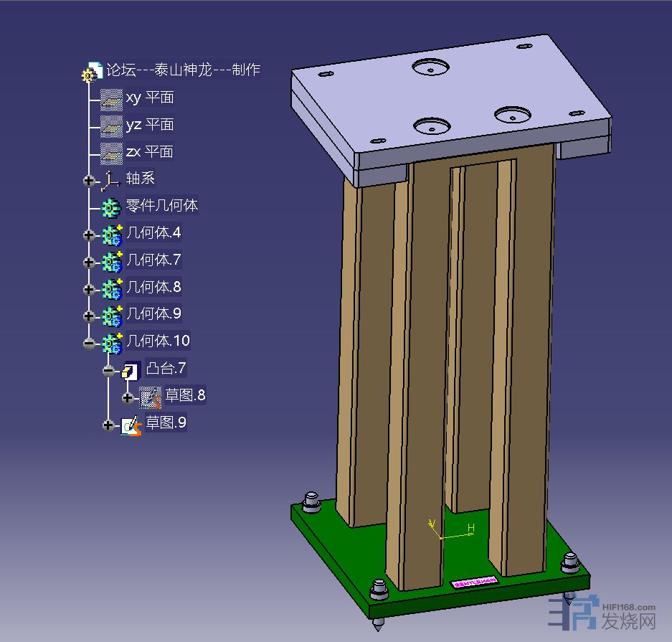Expand the 几何体.9 node

coord(89,316)
